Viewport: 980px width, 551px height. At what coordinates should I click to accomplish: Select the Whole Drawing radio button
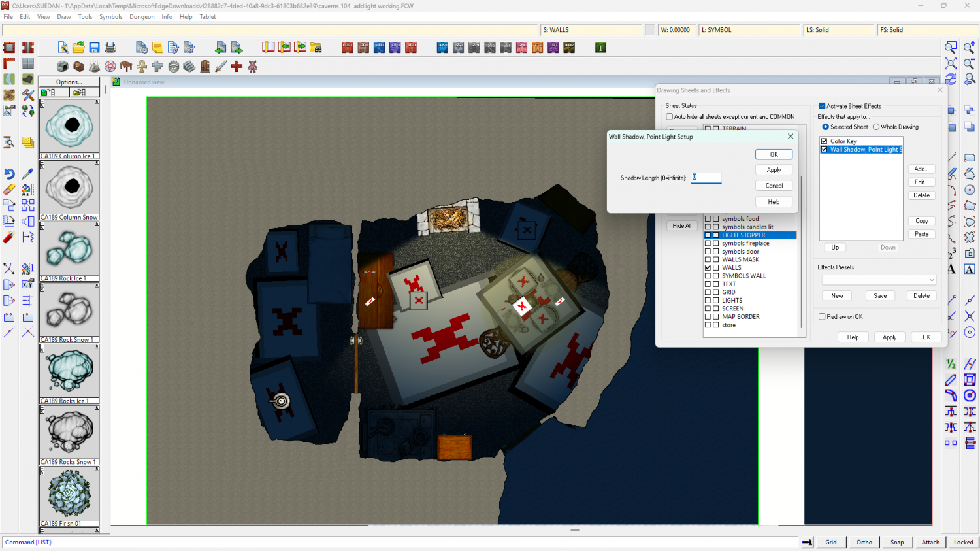[x=876, y=127]
